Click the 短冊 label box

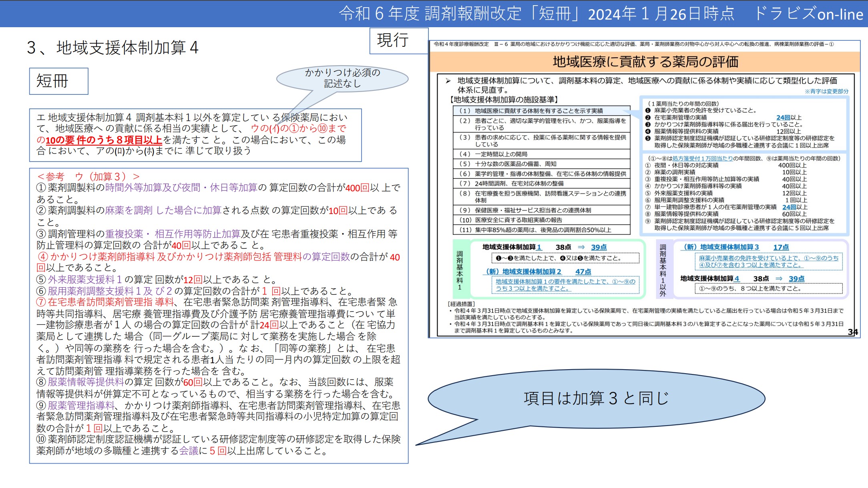[x=58, y=81]
